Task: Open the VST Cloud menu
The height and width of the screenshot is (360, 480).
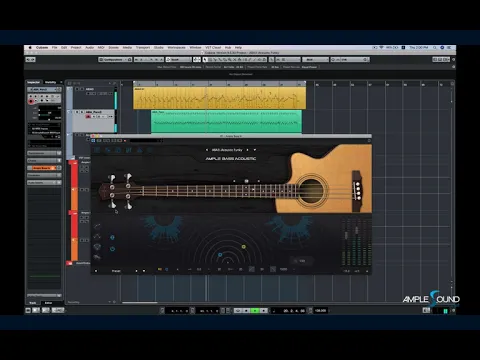Action: pos(213,48)
